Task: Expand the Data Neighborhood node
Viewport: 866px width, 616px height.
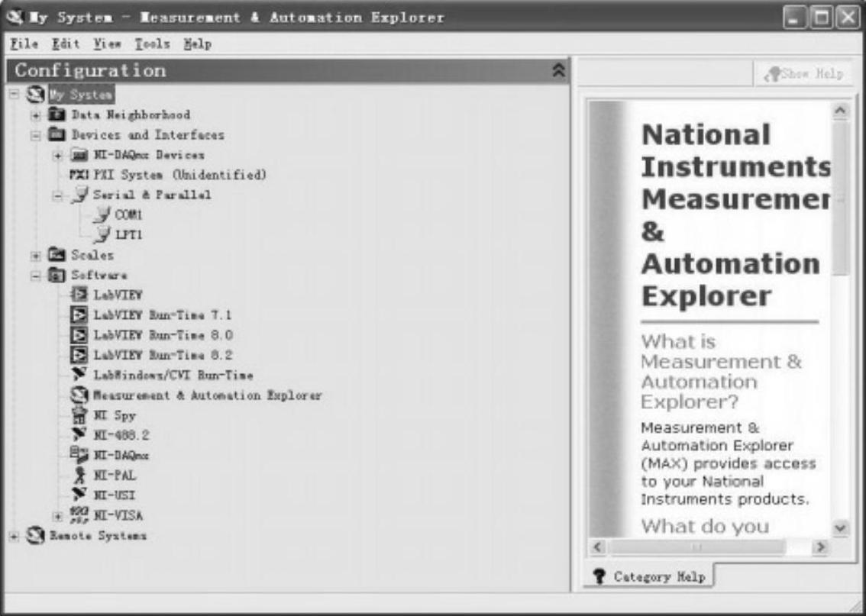Action: click(x=36, y=115)
